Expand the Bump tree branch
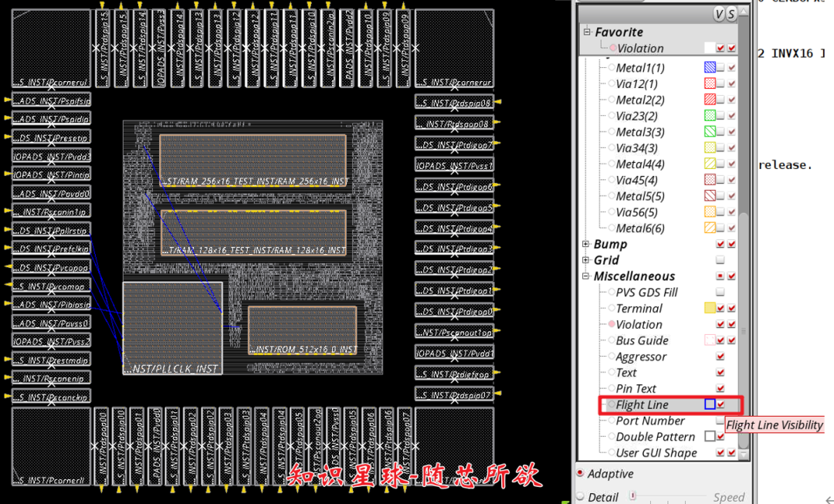The image size is (834, 504). point(584,244)
